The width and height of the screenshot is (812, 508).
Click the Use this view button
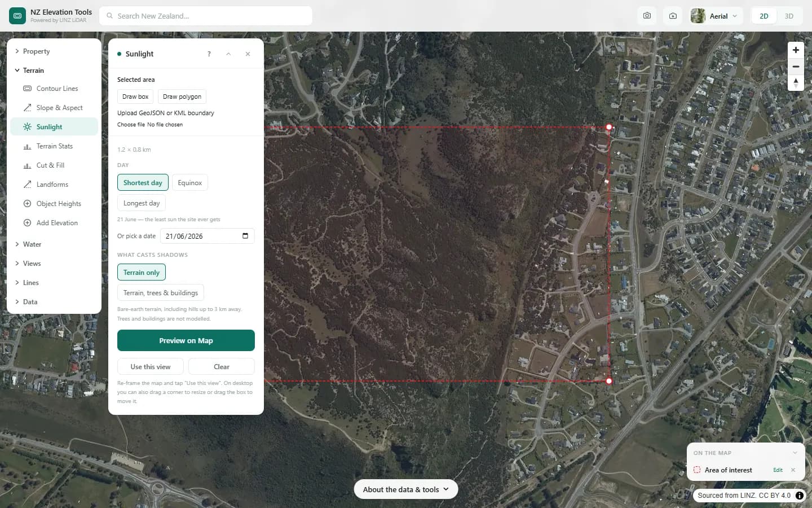pos(151,367)
